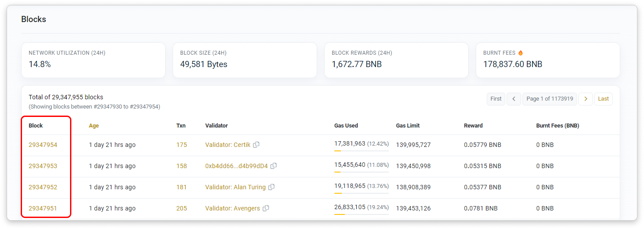View block 29347952
The image size is (644, 229).
click(x=43, y=187)
